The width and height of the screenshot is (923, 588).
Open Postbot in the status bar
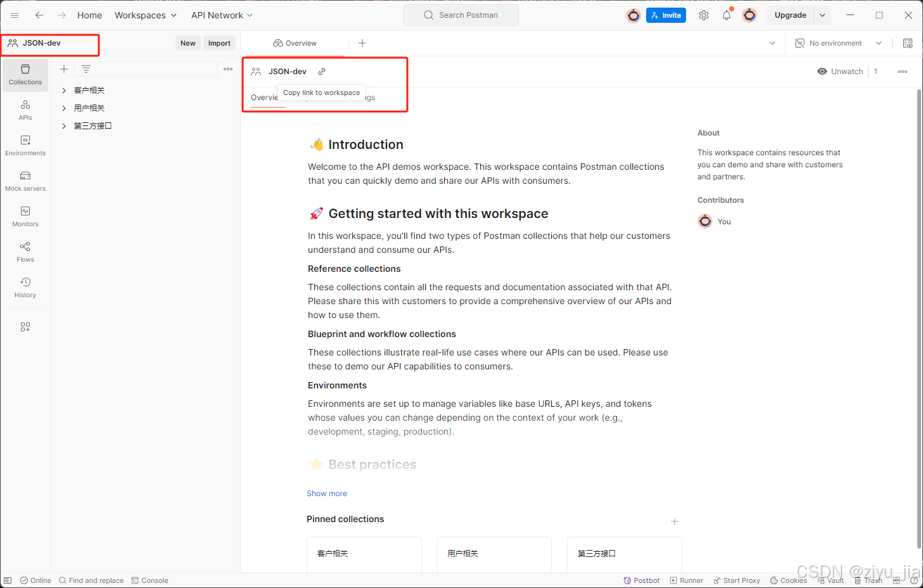click(x=642, y=580)
